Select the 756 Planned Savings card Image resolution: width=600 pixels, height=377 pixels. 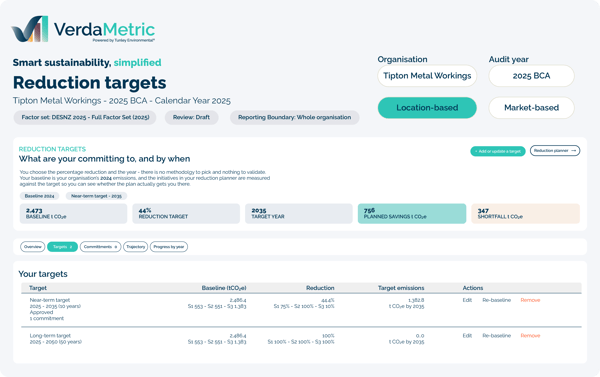412,214
